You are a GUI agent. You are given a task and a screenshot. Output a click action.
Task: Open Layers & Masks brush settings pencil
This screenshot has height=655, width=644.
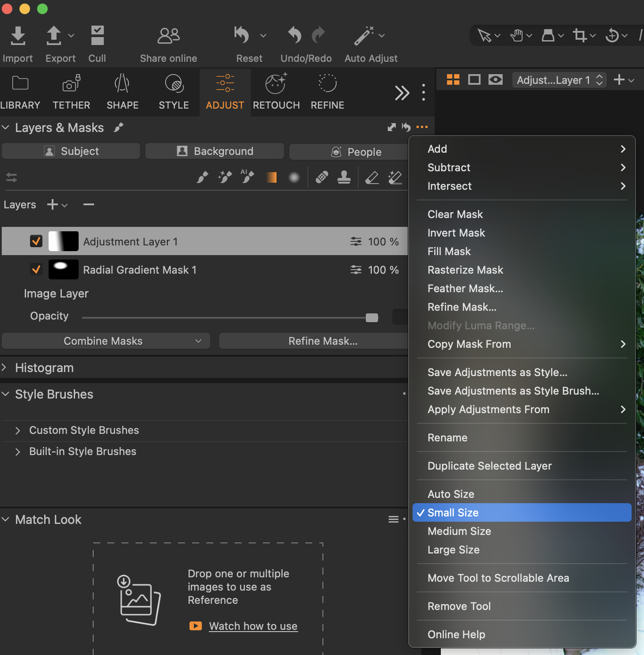[x=118, y=128]
